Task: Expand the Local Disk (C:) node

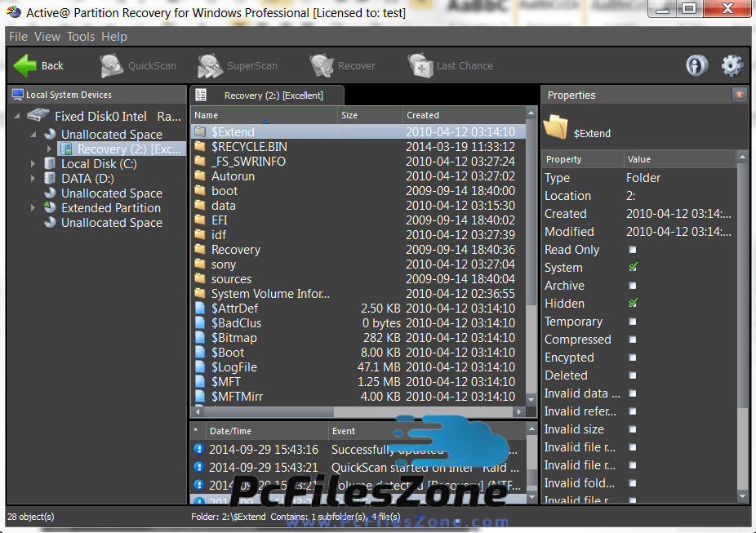Action: pyautogui.click(x=33, y=164)
